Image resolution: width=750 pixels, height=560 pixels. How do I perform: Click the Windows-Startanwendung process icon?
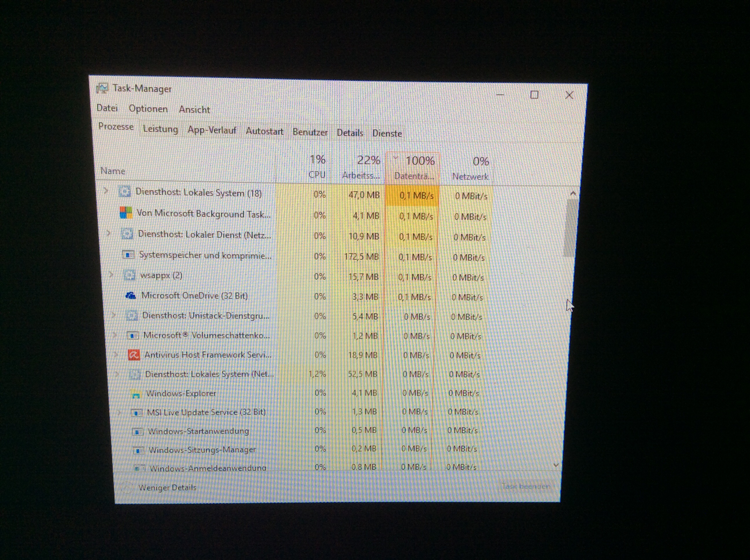pyautogui.click(x=138, y=432)
